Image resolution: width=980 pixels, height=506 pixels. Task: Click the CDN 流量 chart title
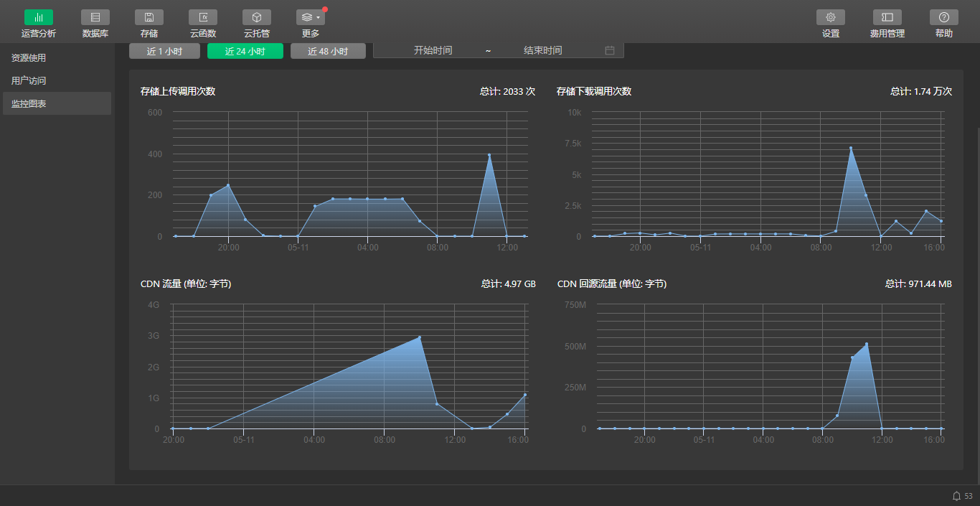186,284
